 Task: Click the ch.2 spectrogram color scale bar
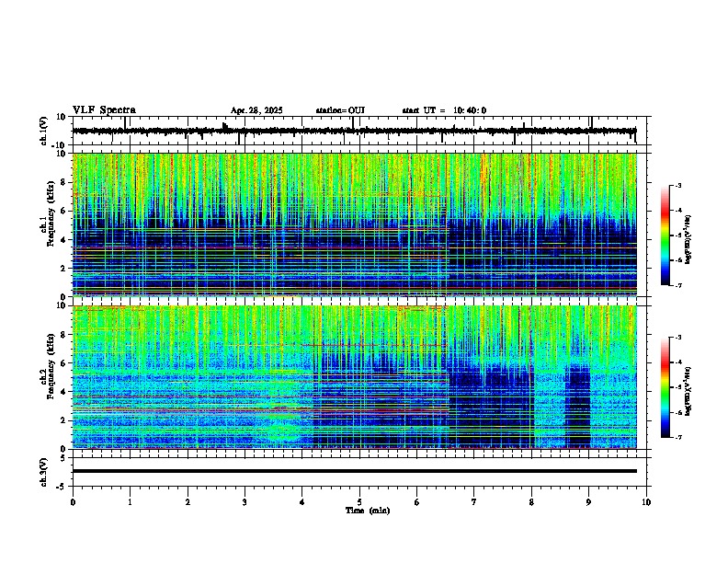click(x=665, y=387)
